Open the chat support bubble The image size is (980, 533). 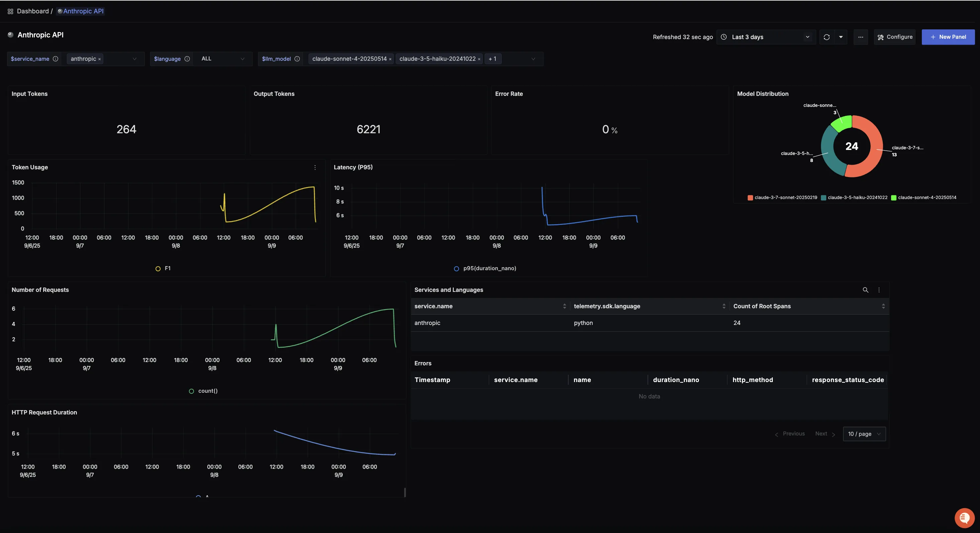[964, 518]
